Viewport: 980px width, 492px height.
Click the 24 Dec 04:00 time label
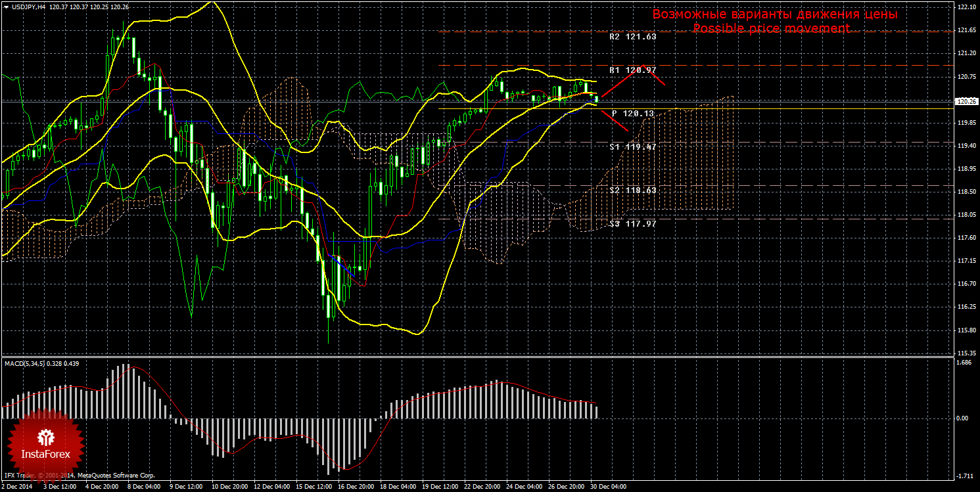[525, 487]
